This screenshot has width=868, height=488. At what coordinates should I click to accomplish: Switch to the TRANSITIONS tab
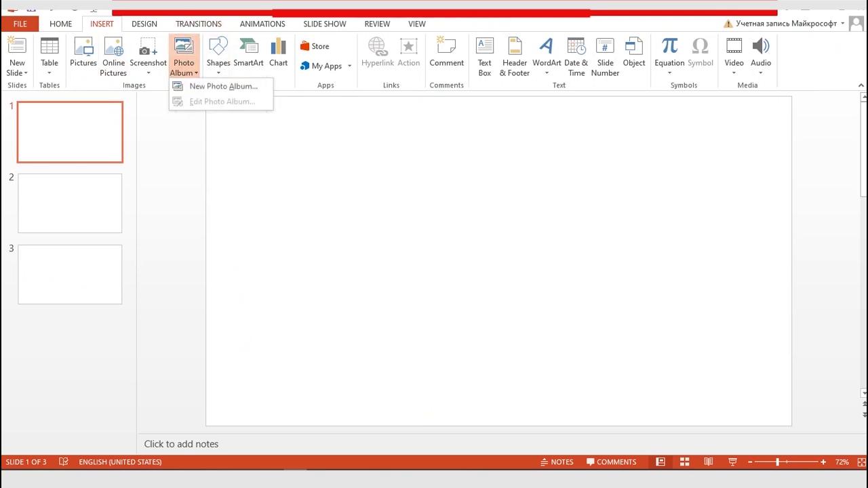[199, 24]
